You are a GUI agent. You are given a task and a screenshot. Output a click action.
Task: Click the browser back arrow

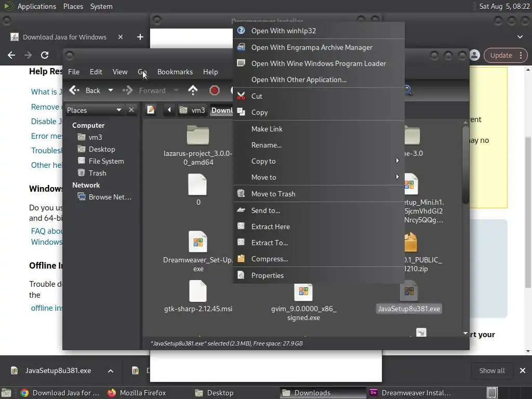[x=11, y=55]
